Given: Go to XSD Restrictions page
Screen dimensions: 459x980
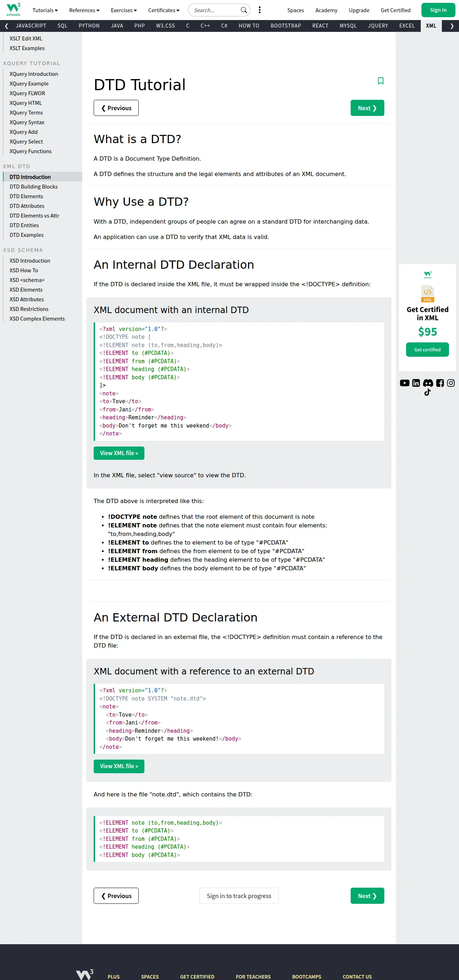Looking at the screenshot, I should tap(43, 309).
